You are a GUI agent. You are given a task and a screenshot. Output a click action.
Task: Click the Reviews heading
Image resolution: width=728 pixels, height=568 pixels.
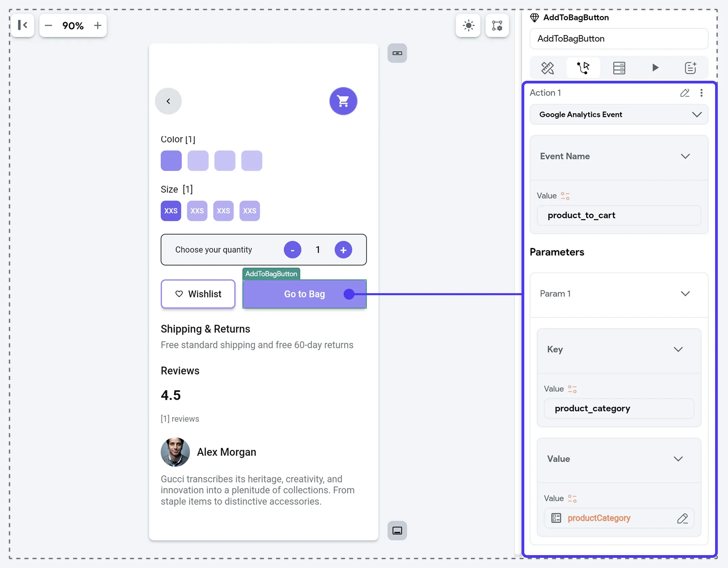point(180,371)
